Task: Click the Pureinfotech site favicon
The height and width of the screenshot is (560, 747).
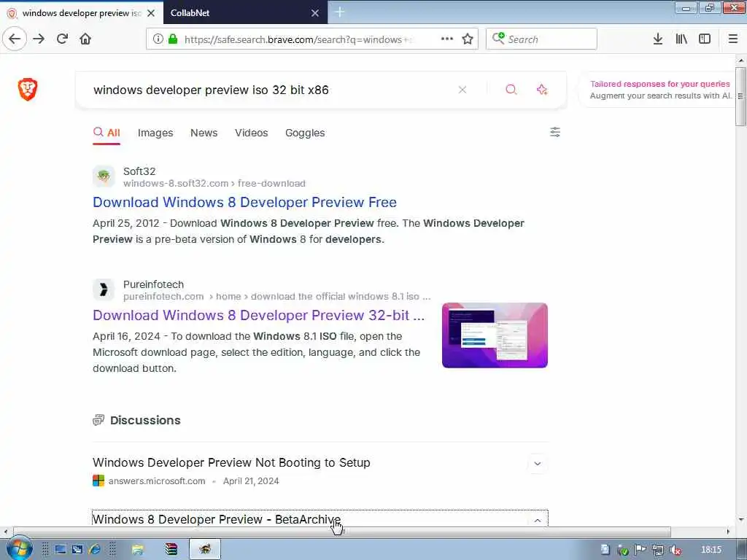Action: 104,289
